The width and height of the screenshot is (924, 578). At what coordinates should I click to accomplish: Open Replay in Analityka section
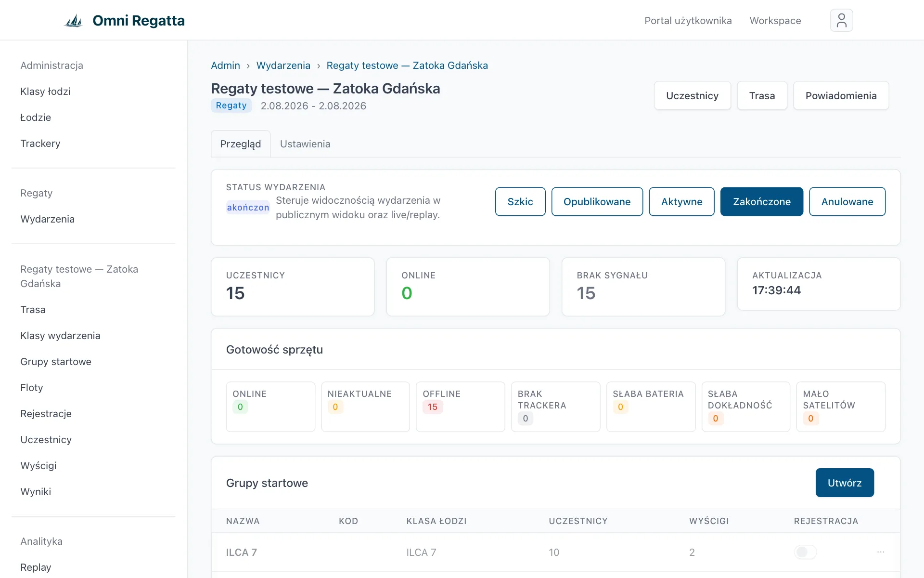coord(36,567)
